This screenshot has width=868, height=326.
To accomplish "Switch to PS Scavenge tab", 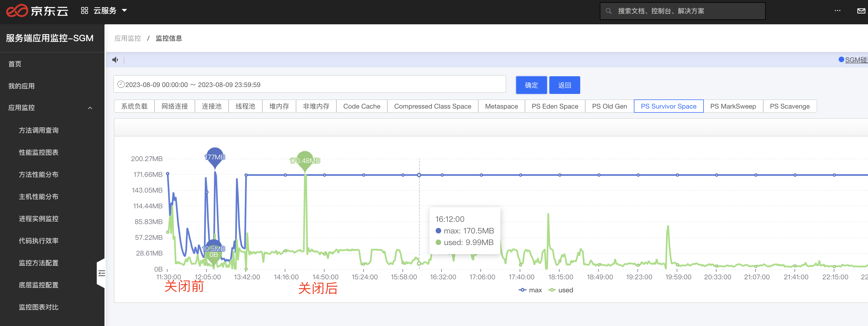I will tap(790, 106).
